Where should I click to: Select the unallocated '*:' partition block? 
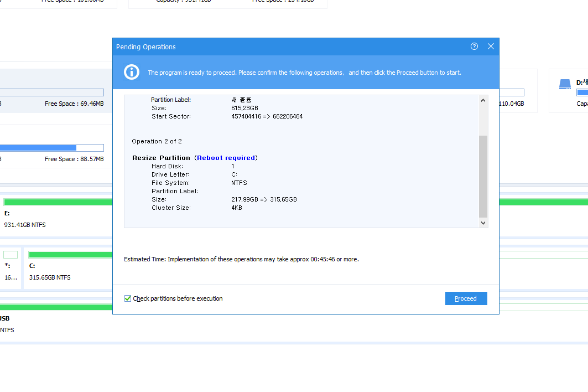11,269
